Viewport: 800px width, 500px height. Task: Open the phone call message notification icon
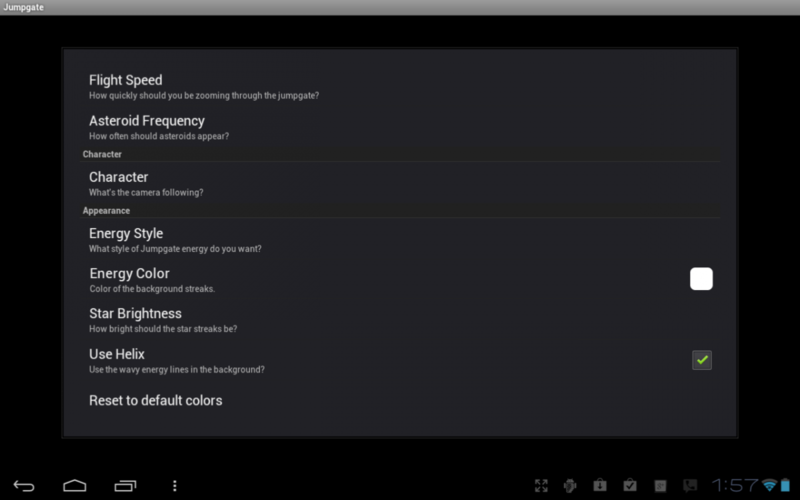pos(690,485)
